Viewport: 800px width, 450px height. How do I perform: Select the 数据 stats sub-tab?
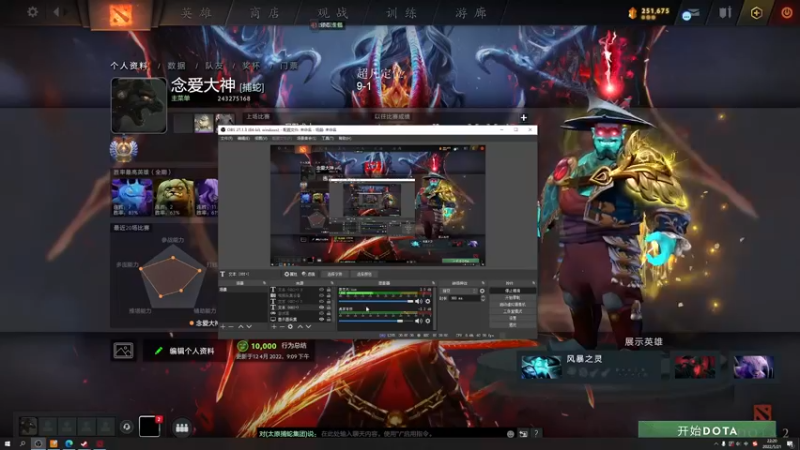[177, 65]
